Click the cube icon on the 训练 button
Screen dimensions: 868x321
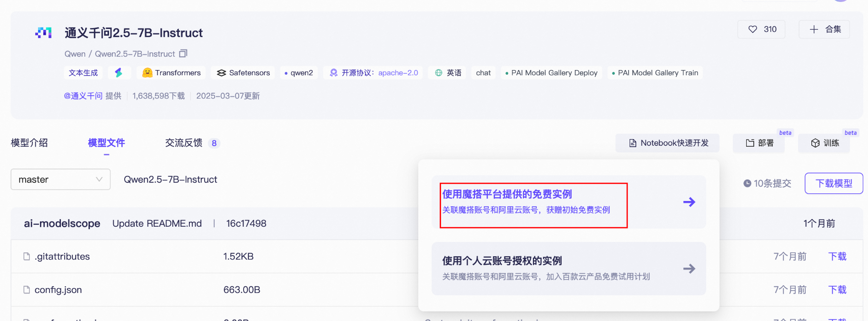click(x=815, y=143)
